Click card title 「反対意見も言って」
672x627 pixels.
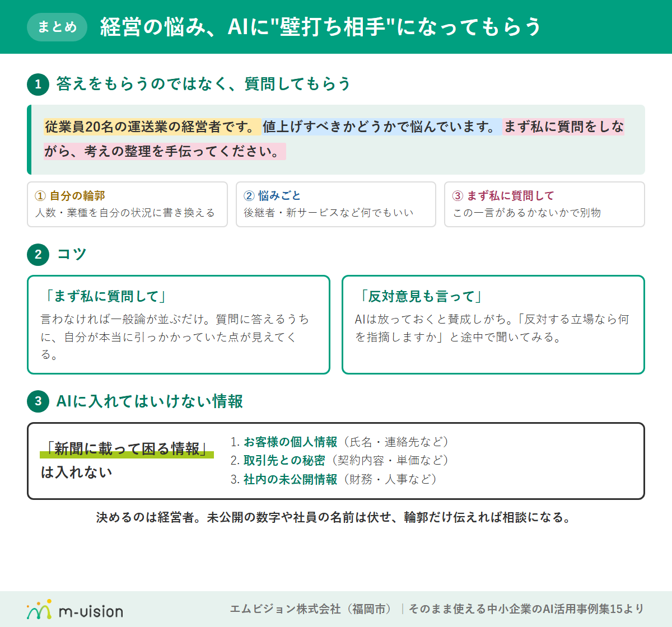421,296
